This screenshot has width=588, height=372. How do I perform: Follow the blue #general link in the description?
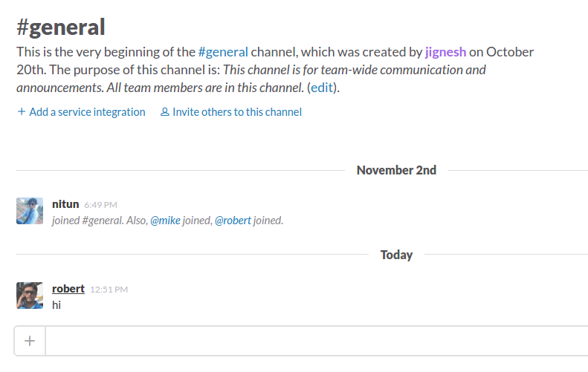[x=223, y=53]
